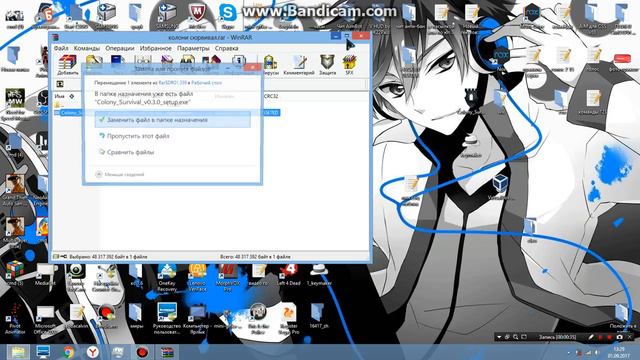Screen dimensions: 640x360
Task: Open the VirtualBox desktop icon
Action: click(x=500, y=188)
